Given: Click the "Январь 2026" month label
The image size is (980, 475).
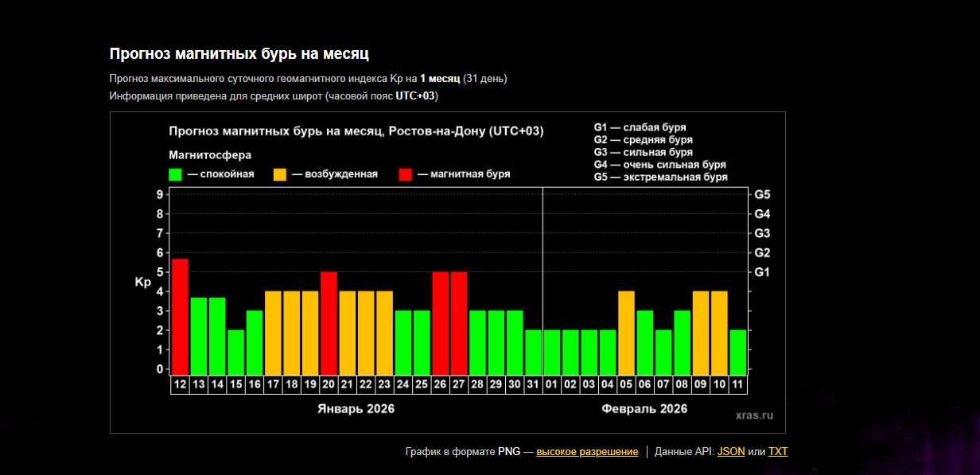Looking at the screenshot, I should 356,409.
